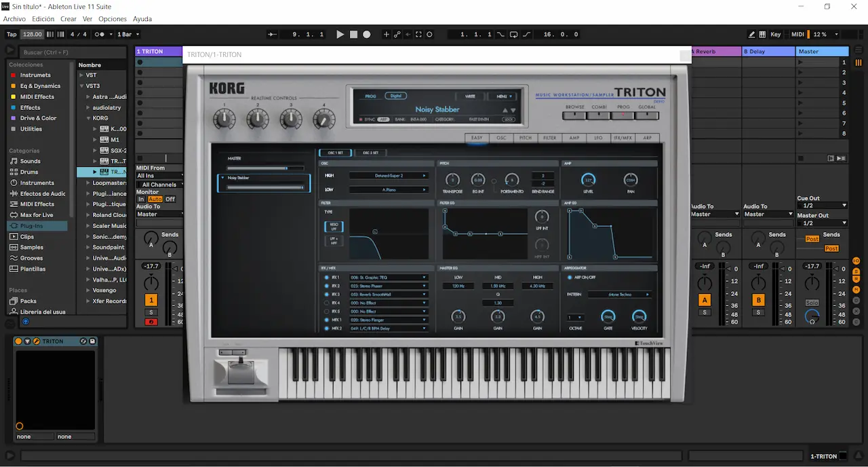
Task: Toggle Draw Mode pencil icon
Action: [x=752, y=34]
